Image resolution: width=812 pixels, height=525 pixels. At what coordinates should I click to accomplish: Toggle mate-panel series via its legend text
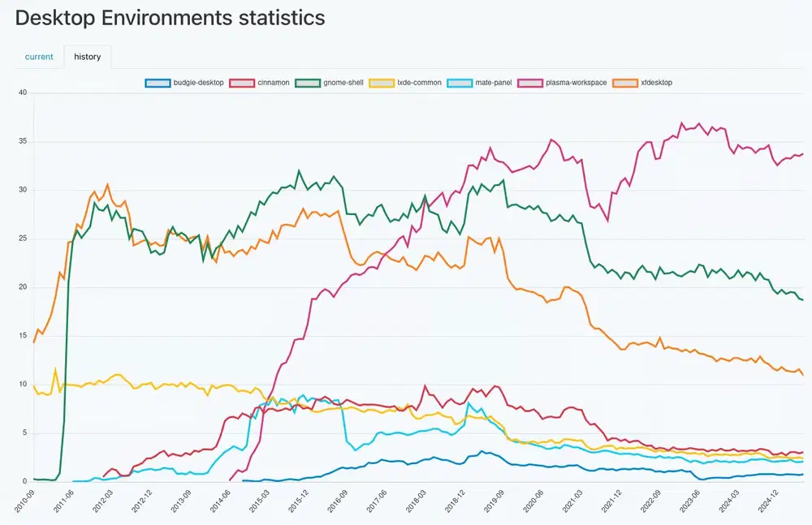493,83
